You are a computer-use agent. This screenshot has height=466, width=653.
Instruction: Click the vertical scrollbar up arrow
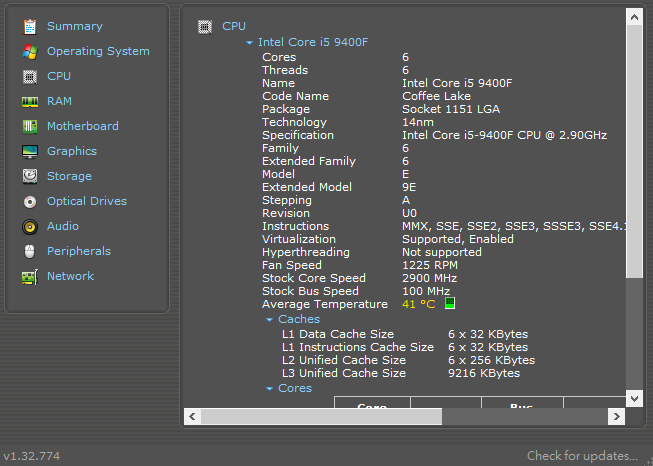pyautogui.click(x=634, y=17)
